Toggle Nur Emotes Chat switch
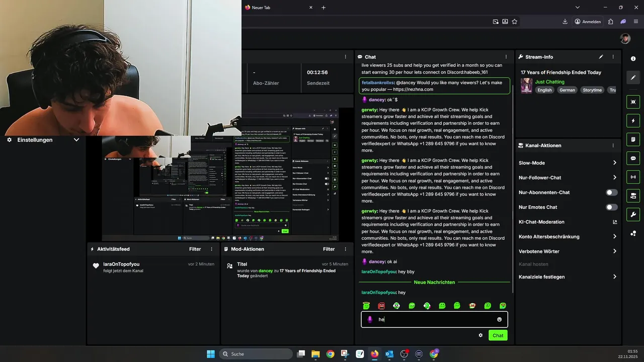Image resolution: width=644 pixels, height=362 pixels. [x=612, y=207]
